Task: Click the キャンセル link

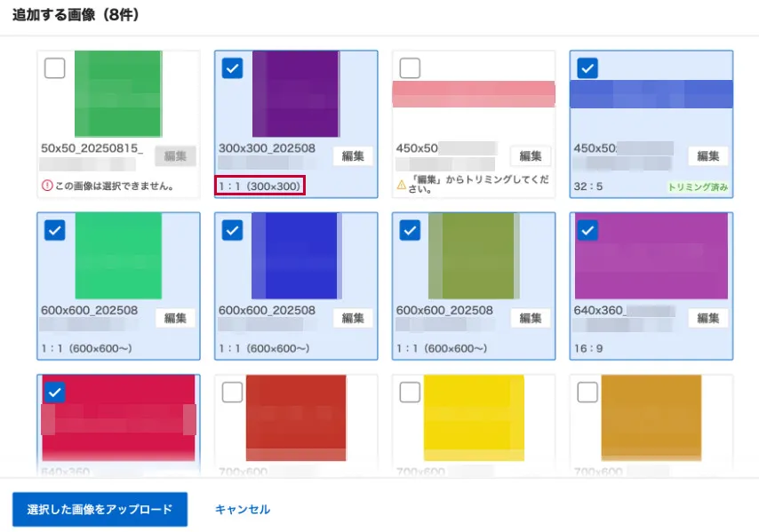Action: (x=243, y=510)
